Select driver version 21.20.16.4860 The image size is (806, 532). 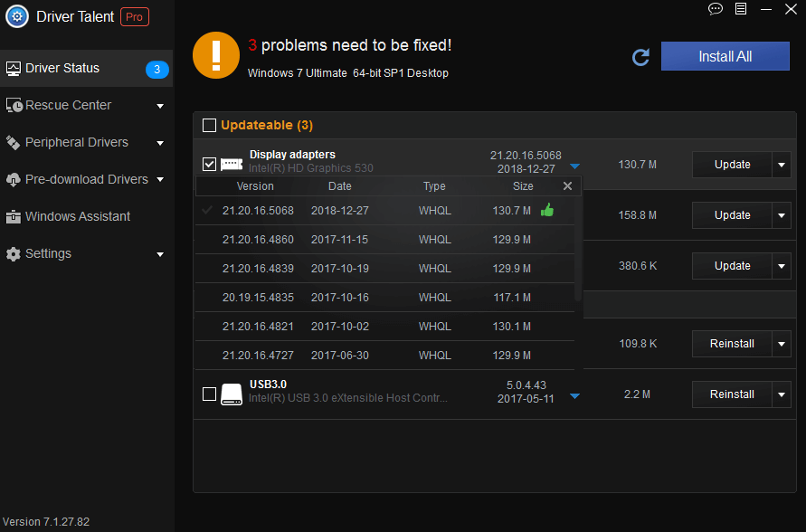point(384,240)
